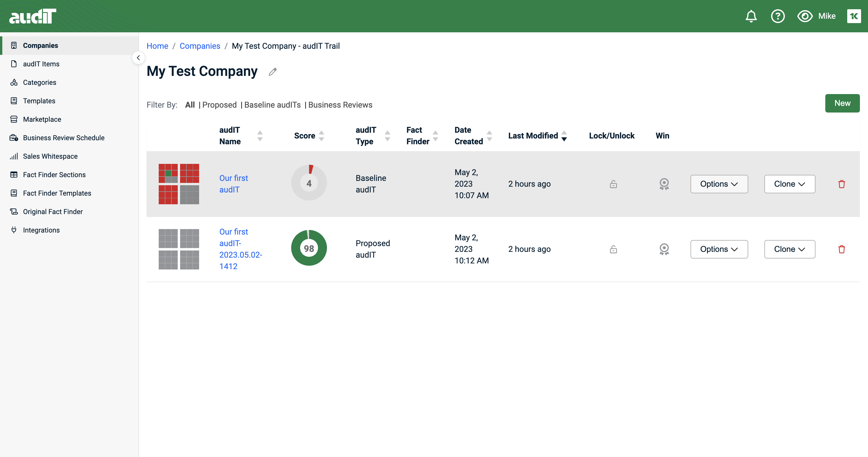Open 'Our first audIT-2023.05.02-1412' link
This screenshot has height=457, width=868.
[241, 249]
